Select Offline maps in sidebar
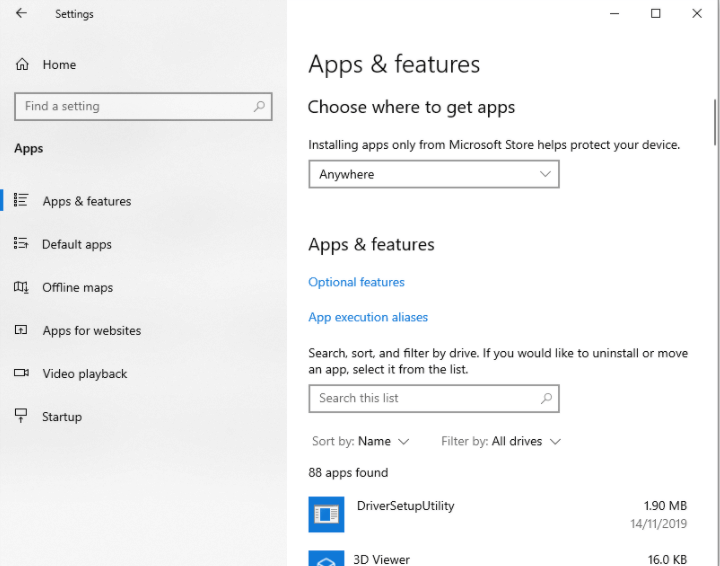Image resolution: width=720 pixels, height=566 pixels. pos(77,287)
